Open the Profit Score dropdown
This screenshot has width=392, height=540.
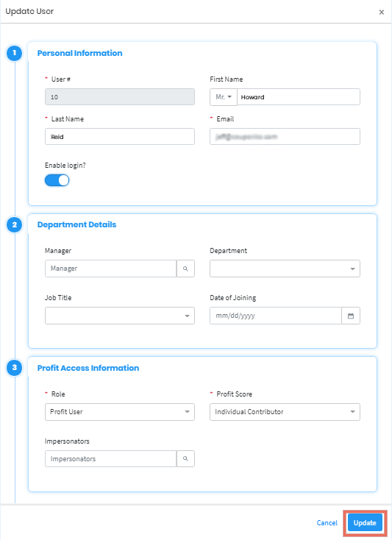tap(285, 412)
